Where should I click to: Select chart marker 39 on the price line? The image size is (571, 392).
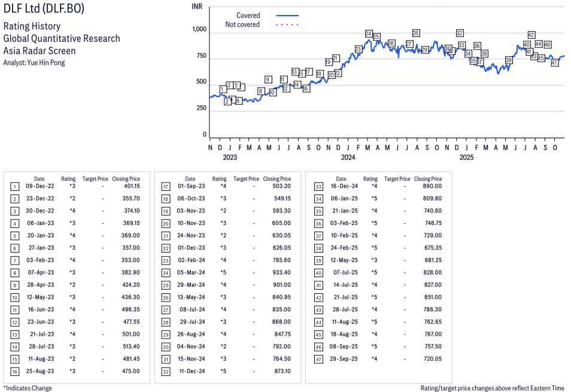(508, 60)
